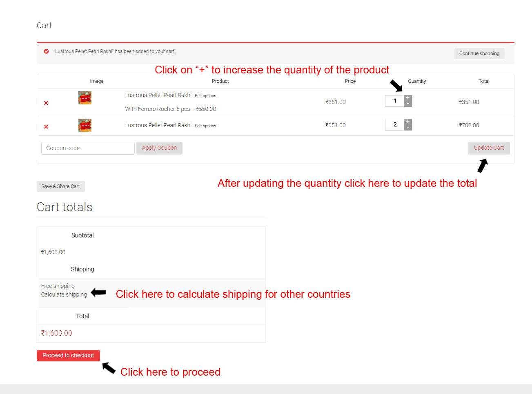Remove the Rakhi with Ferrero Rocher row
This screenshot has width=532, height=394.
coord(46,103)
